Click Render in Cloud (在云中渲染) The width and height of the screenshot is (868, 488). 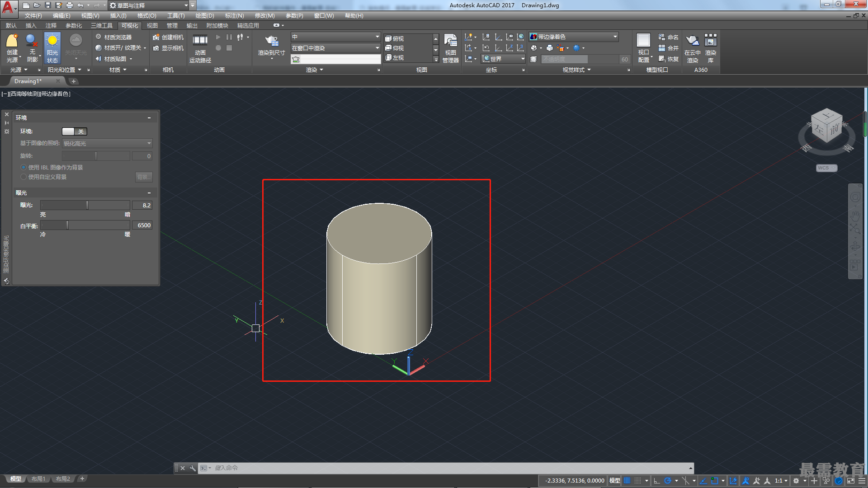coord(692,48)
